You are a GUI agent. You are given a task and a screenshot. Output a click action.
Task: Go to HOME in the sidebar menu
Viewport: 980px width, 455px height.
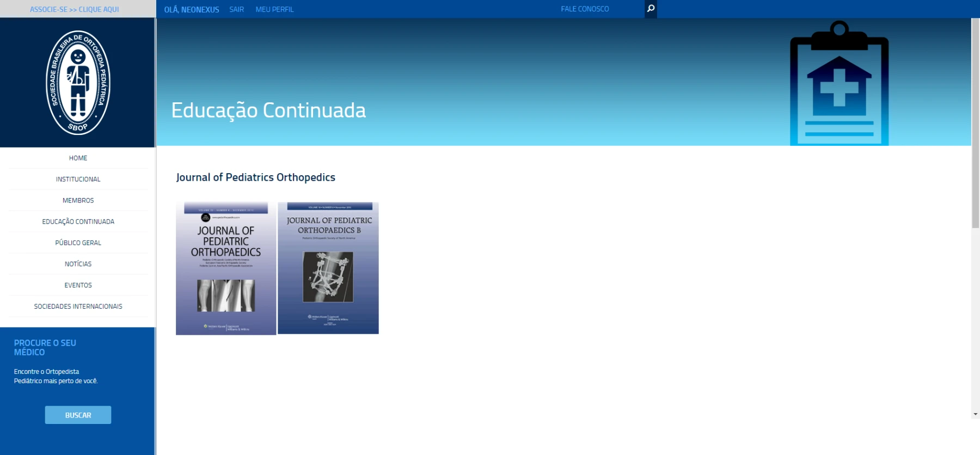(78, 158)
